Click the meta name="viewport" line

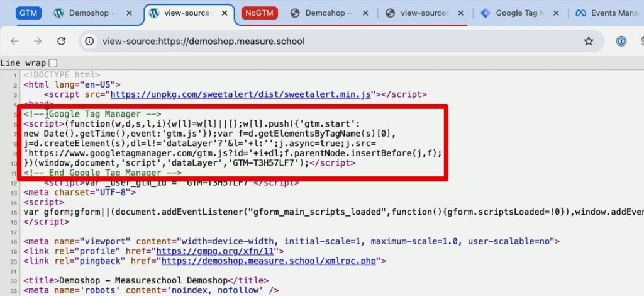tap(292, 241)
